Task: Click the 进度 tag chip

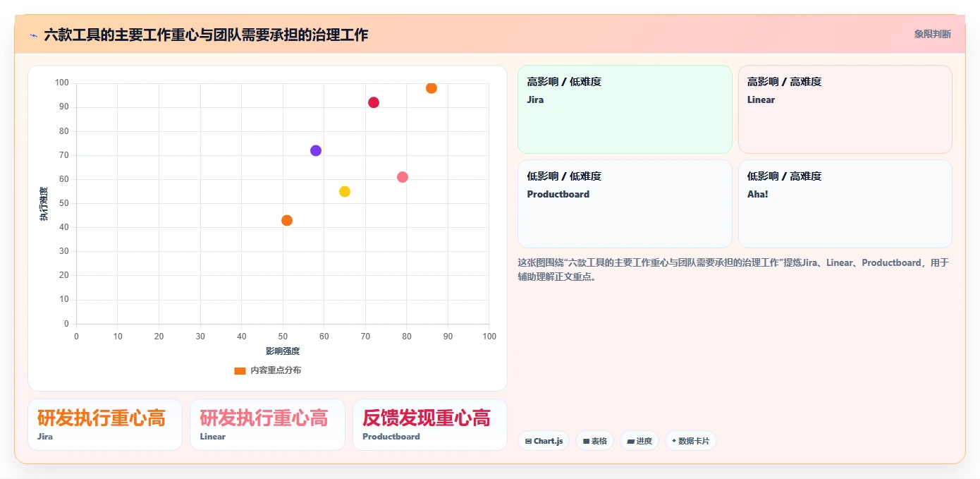Action: coord(639,441)
